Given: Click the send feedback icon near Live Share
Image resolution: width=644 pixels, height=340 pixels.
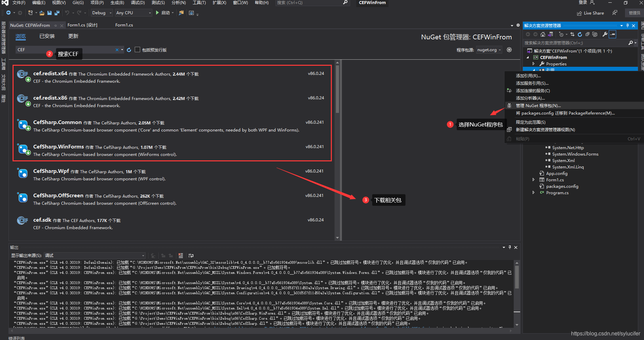Looking at the screenshot, I should click(615, 13).
